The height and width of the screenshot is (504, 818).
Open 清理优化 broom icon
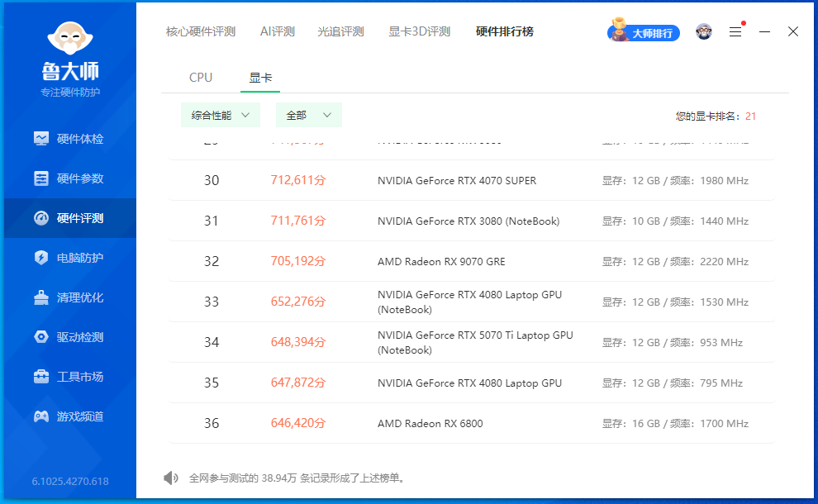pyautogui.click(x=41, y=297)
